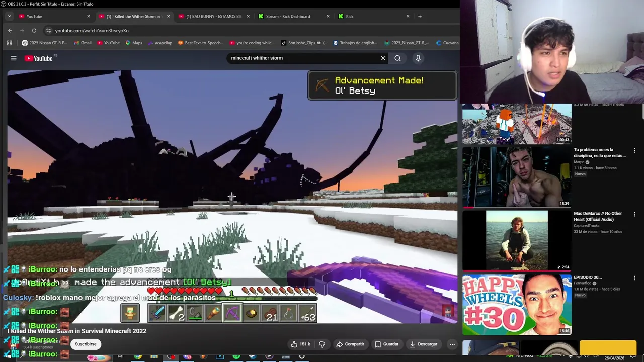Clear the search box with X
644x362 pixels.
[383, 58]
